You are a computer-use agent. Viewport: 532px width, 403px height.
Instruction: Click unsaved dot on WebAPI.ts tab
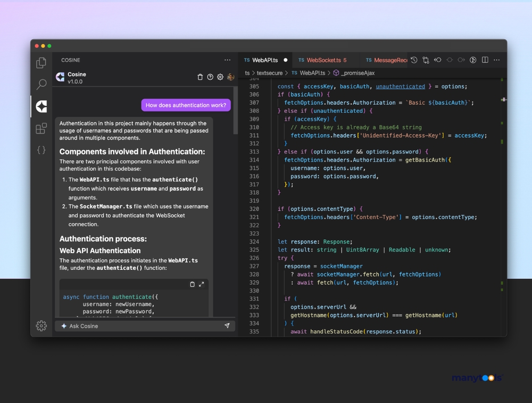[x=286, y=60]
